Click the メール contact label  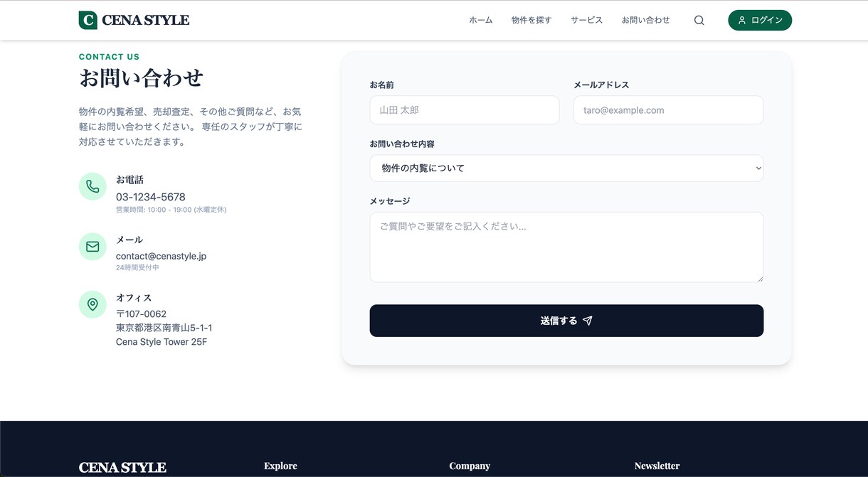[x=129, y=240]
